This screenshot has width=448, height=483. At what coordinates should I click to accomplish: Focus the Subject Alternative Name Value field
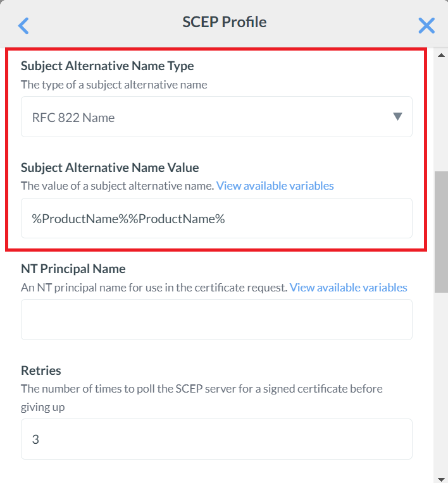coord(216,219)
